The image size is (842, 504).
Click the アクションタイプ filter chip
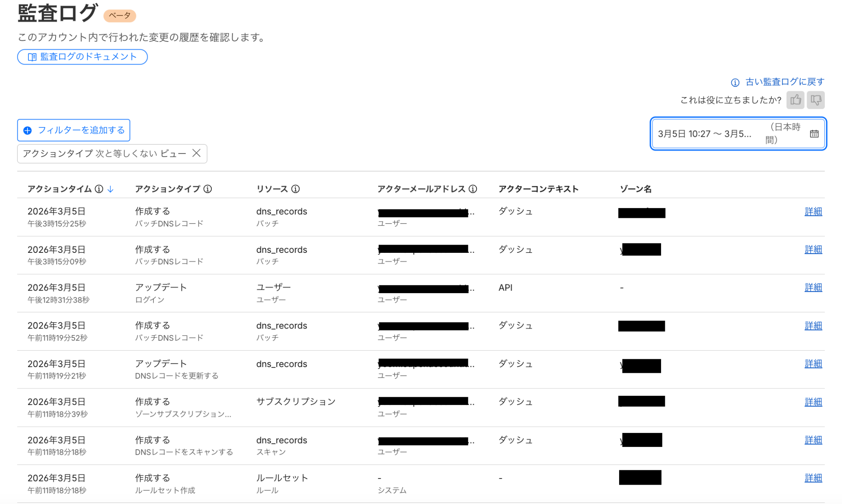[x=104, y=153]
